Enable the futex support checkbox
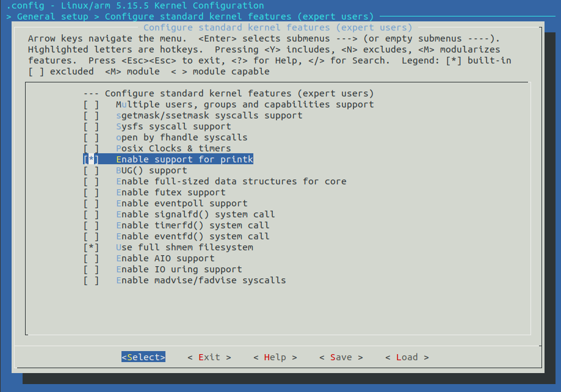Screen dimensions: 561x392 pyautogui.click(x=91, y=192)
